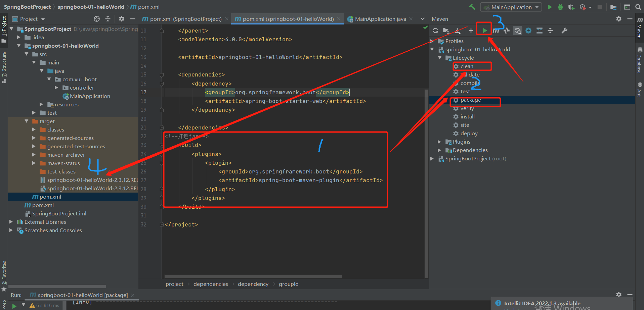This screenshot has height=310, width=644.
Task: Expand Dependencies node in Maven panel
Action: pos(439,150)
